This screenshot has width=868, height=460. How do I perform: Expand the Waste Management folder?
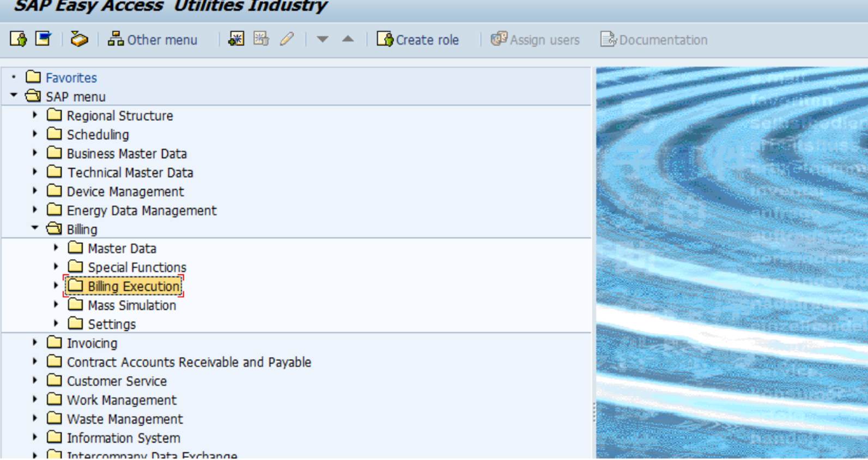[x=35, y=418]
